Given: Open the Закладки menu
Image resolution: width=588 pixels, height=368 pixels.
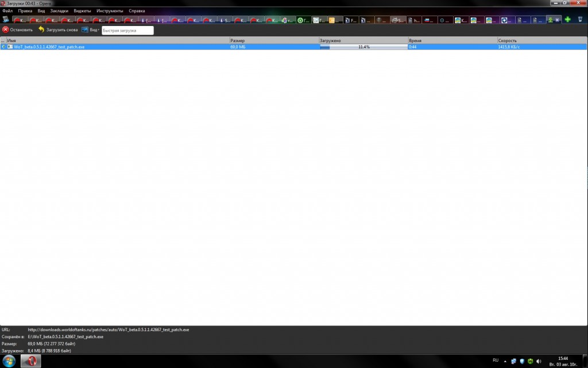Looking at the screenshot, I should 59,11.
